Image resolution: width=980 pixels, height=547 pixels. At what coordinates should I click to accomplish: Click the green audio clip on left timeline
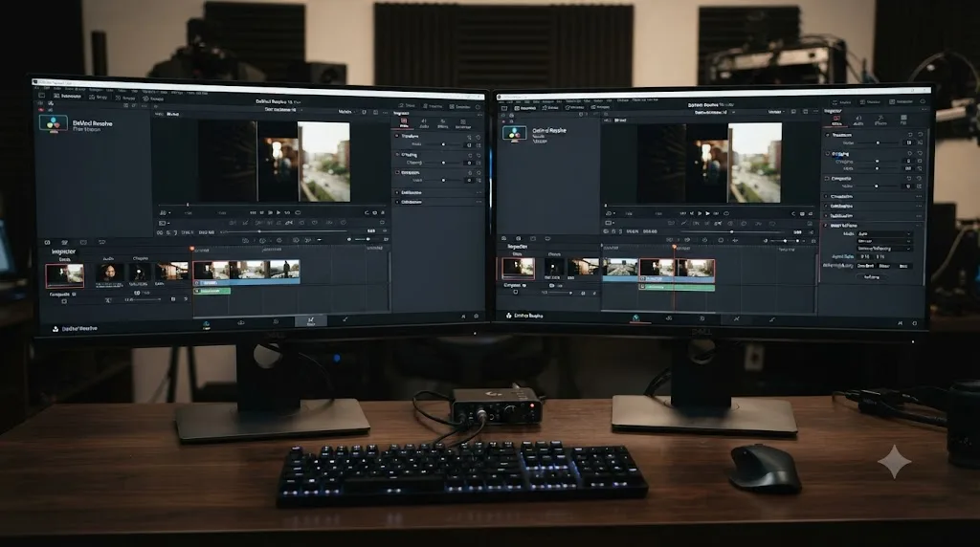pos(212,291)
